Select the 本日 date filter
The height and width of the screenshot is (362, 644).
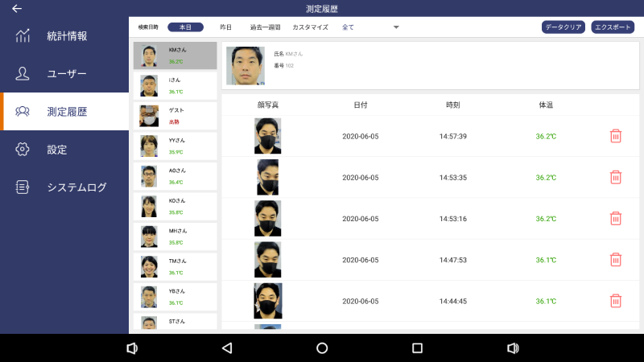[x=185, y=27]
